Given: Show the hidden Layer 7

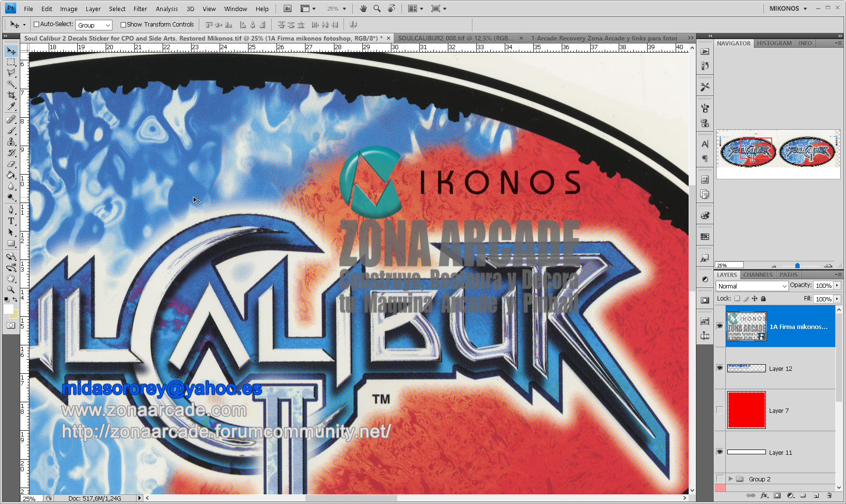Looking at the screenshot, I should 720,410.
